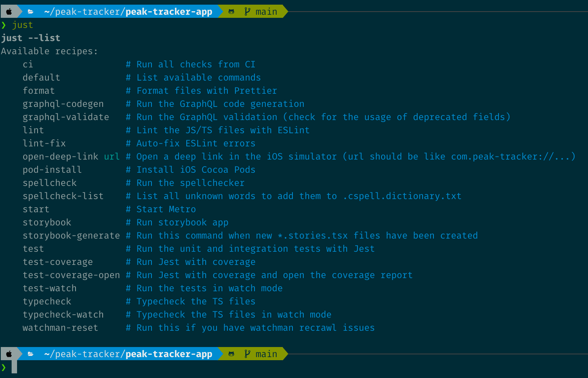
Task: Click the green prompt chevron before the typed just
Action: pyautogui.click(x=4, y=25)
